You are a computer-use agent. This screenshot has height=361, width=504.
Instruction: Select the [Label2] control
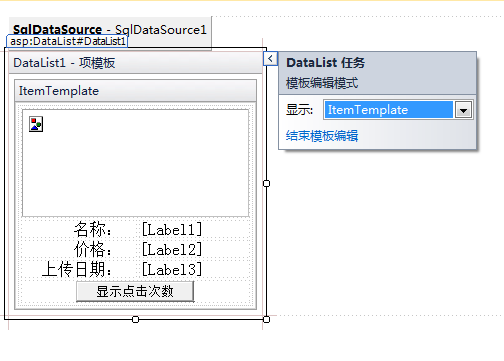click(172, 249)
